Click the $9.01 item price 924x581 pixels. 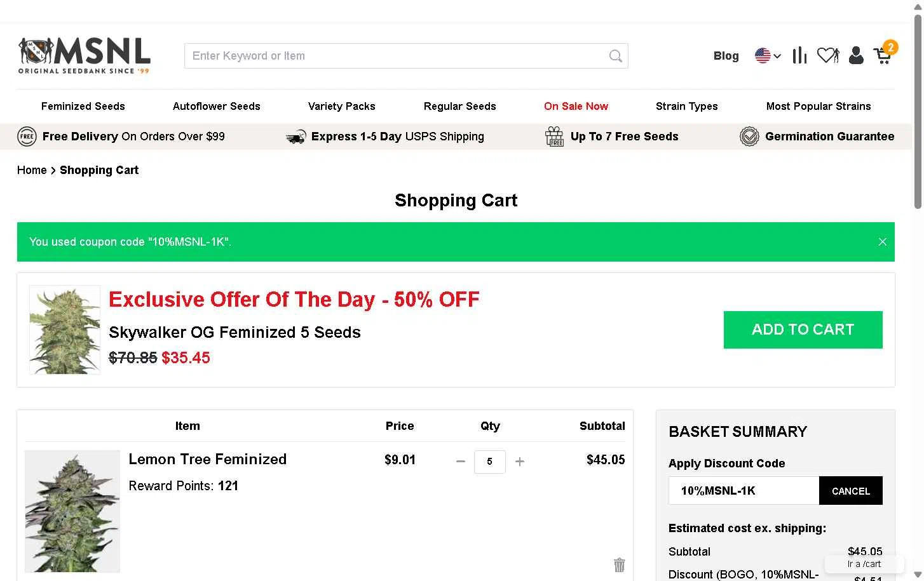pos(400,460)
